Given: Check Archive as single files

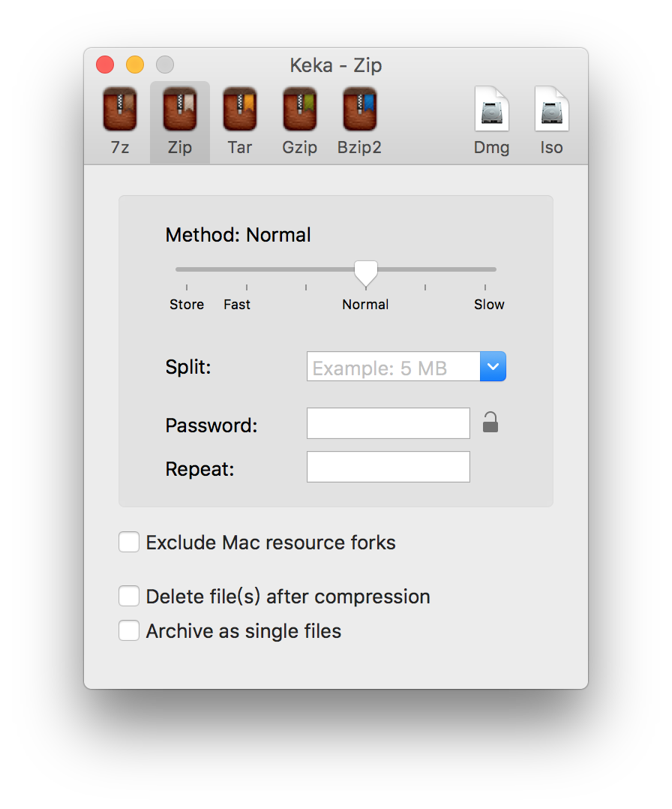Looking at the screenshot, I should 129,631.
